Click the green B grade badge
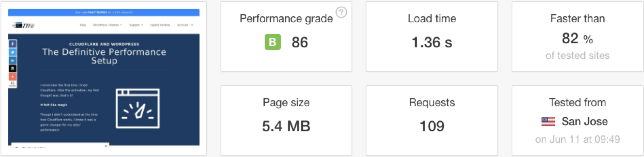This screenshot has height=157, width=644. [x=272, y=43]
